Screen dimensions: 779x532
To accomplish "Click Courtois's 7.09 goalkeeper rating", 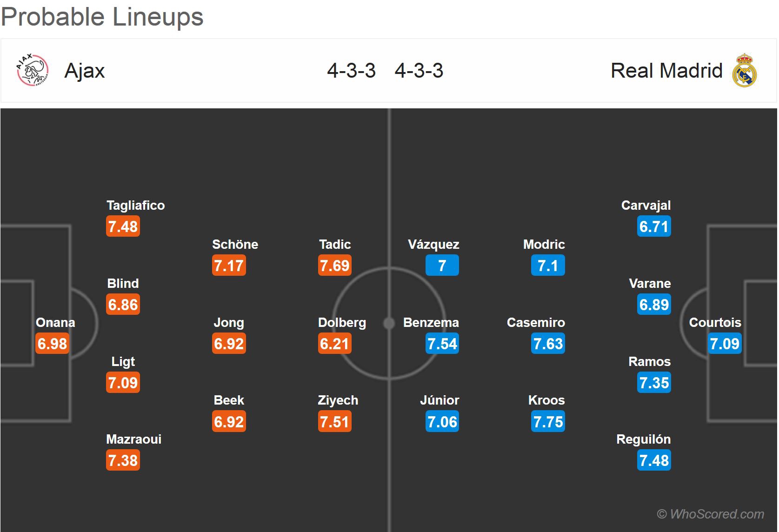I will tap(724, 344).
